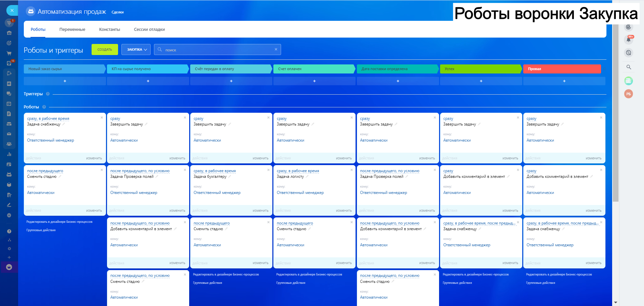Click the Сделки link beside the title
Screen dimensions: 644x306
pyautogui.click(x=117, y=12)
